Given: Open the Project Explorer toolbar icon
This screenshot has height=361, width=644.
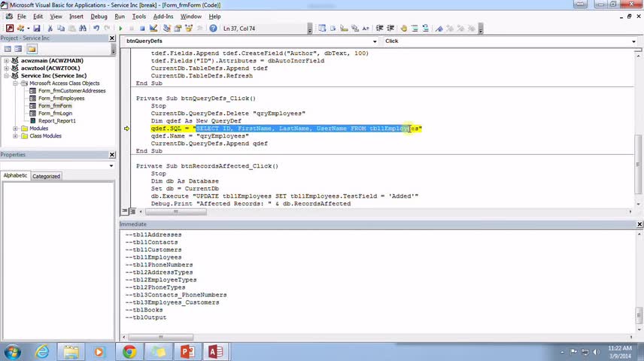Looking at the screenshot, I should pyautogui.click(x=167, y=29).
